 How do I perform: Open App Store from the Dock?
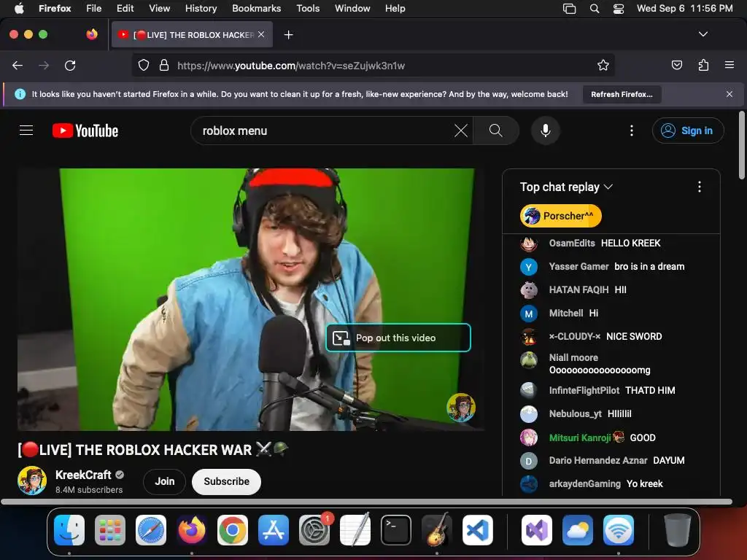point(274,530)
